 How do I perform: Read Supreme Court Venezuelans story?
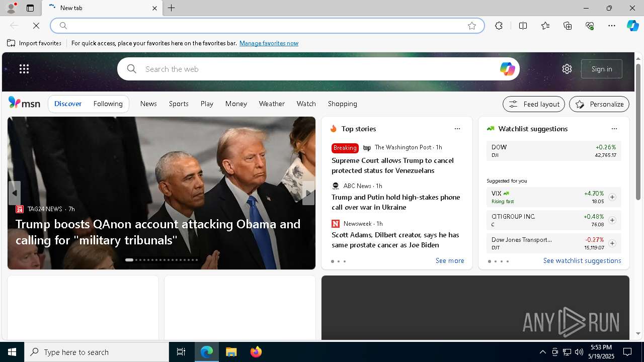[x=392, y=165]
